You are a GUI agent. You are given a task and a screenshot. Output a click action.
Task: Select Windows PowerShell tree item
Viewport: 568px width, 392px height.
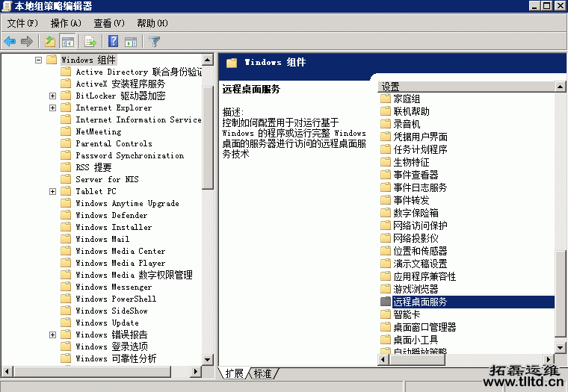pyautogui.click(x=116, y=299)
